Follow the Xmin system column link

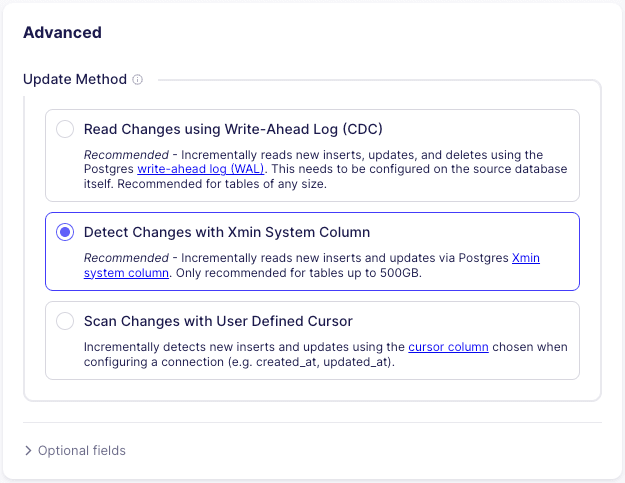(525, 258)
